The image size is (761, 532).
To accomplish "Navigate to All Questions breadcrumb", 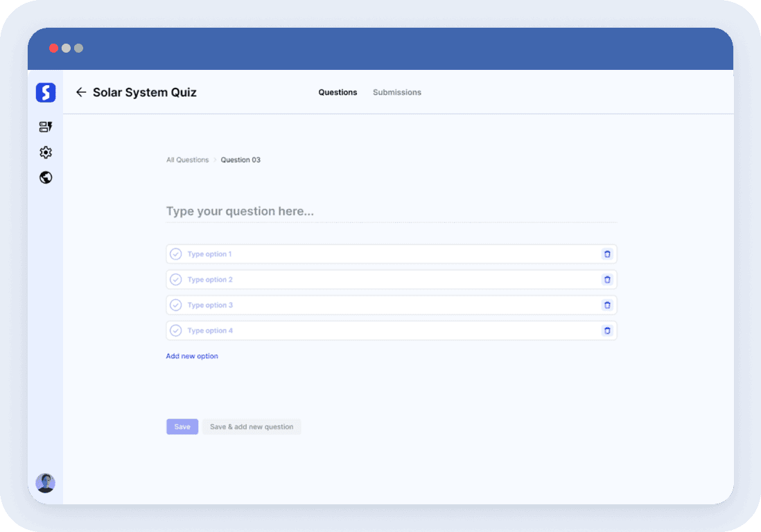I will pos(187,160).
